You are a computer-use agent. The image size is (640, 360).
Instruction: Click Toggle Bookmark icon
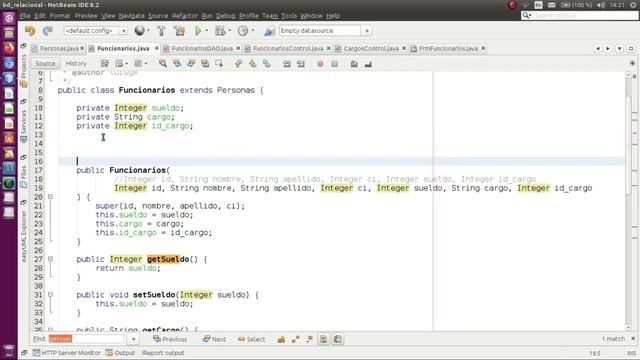[x=267, y=64]
